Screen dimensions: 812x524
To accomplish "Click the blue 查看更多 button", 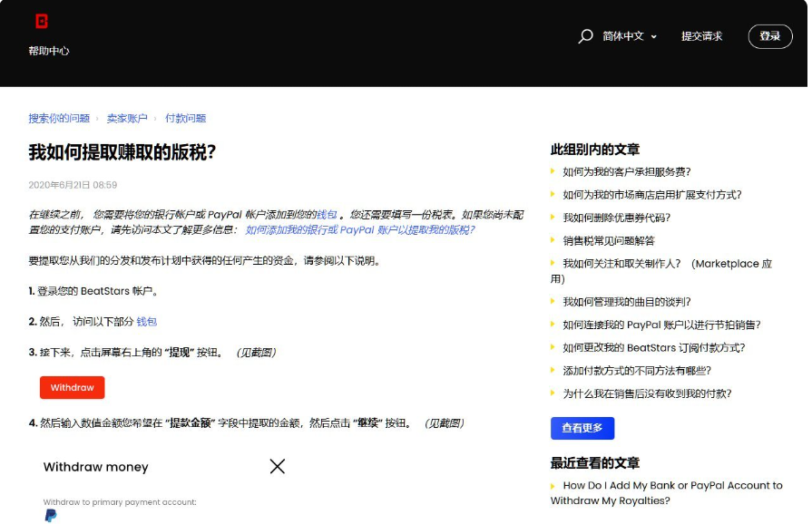I will click(x=582, y=428).
